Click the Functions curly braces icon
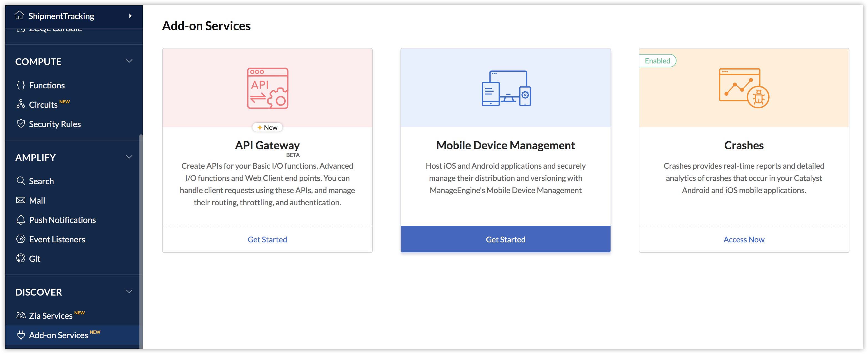868x354 pixels. 21,85
